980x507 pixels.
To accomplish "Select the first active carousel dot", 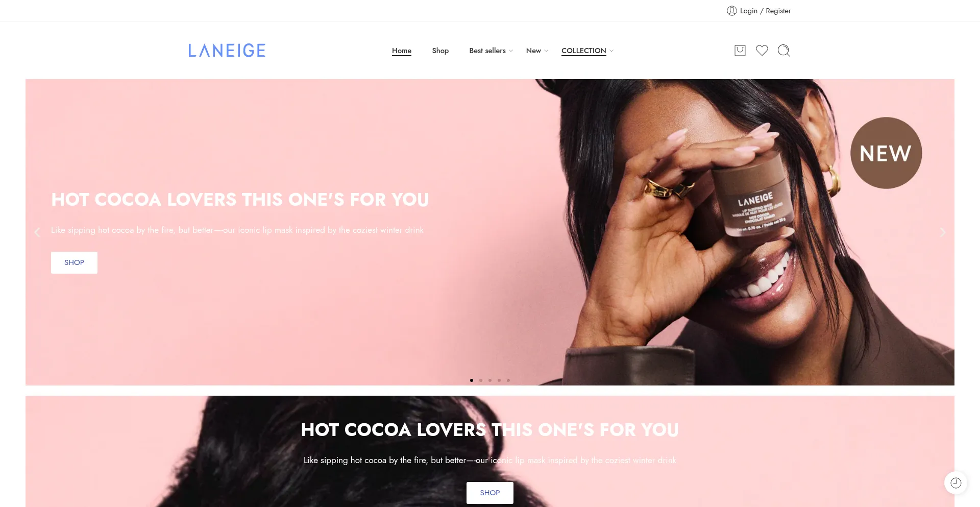I will (x=472, y=380).
